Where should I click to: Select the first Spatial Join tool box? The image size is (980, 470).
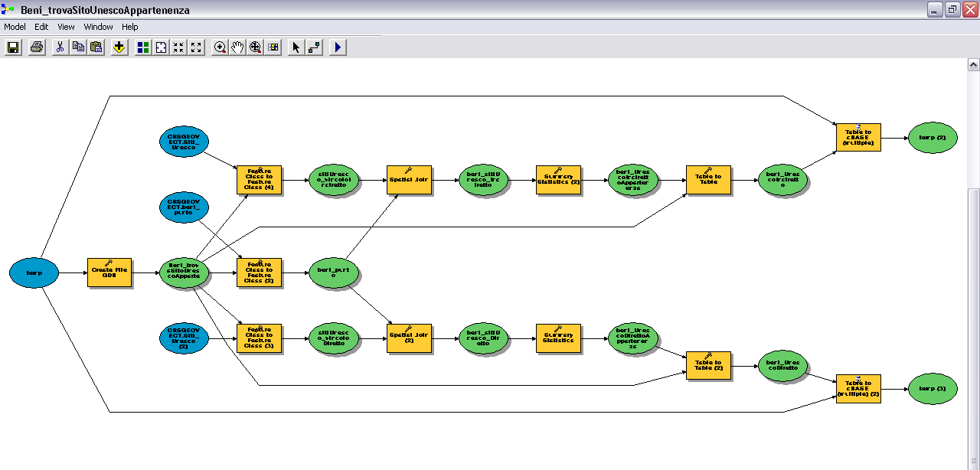click(410, 180)
